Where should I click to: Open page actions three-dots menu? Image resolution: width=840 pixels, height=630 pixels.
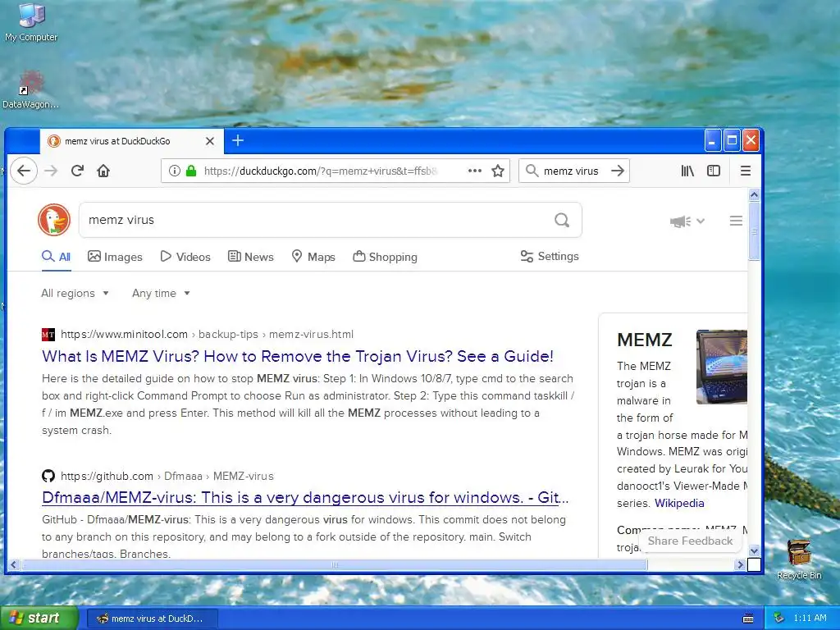475,171
